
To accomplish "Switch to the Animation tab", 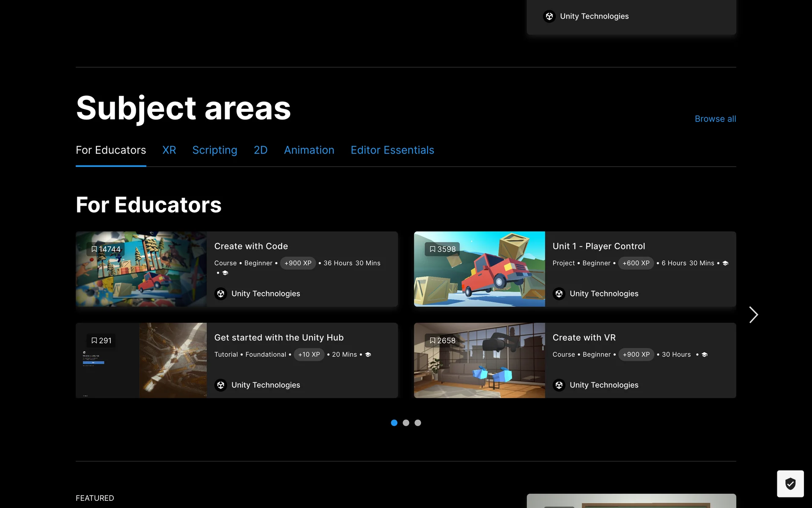I will 309,150.
